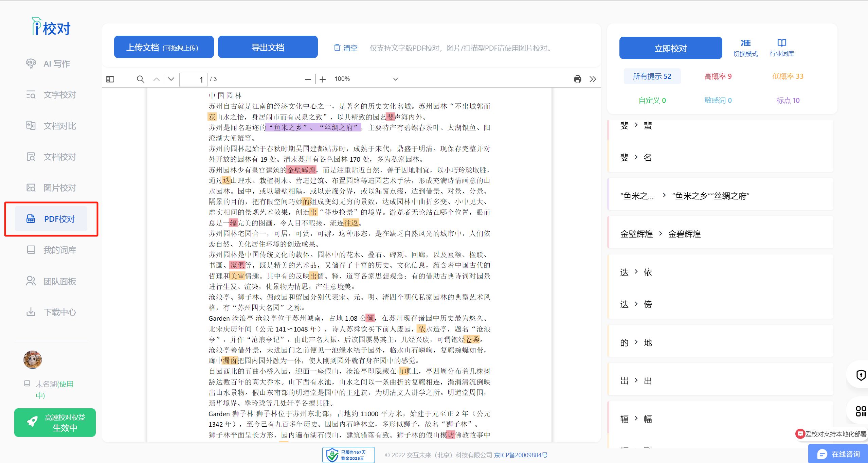Open the PDF tools double-chevron menu
Screen dimensions: 868x463
(593, 79)
